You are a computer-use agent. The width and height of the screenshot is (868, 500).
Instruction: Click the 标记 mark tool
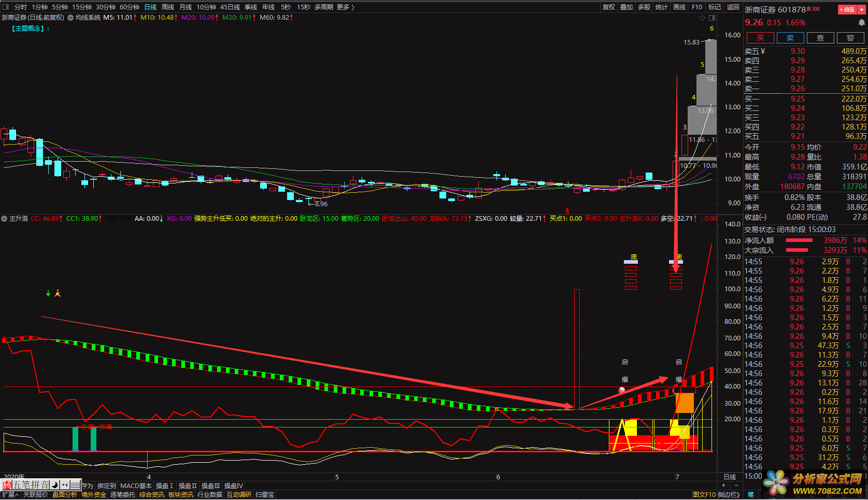coord(715,7)
